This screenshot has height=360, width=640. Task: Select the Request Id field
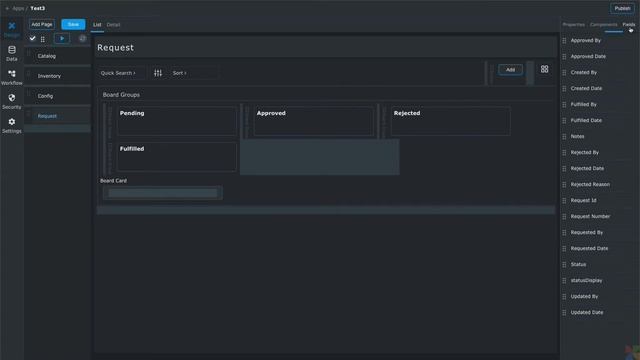tap(583, 200)
